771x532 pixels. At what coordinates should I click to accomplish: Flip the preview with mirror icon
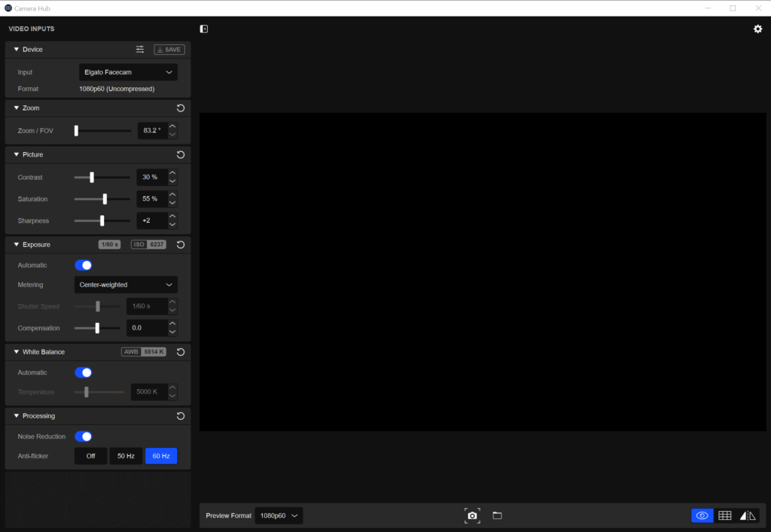coord(748,515)
